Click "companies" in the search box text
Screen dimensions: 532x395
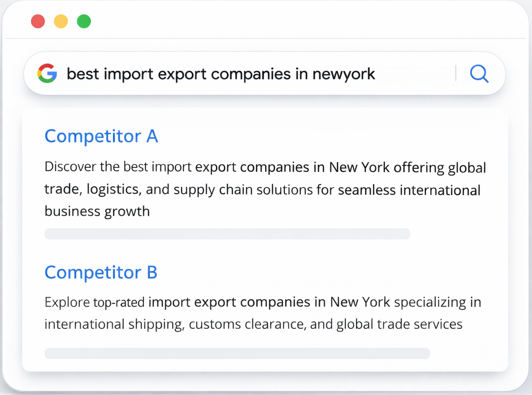pyautogui.click(x=251, y=74)
